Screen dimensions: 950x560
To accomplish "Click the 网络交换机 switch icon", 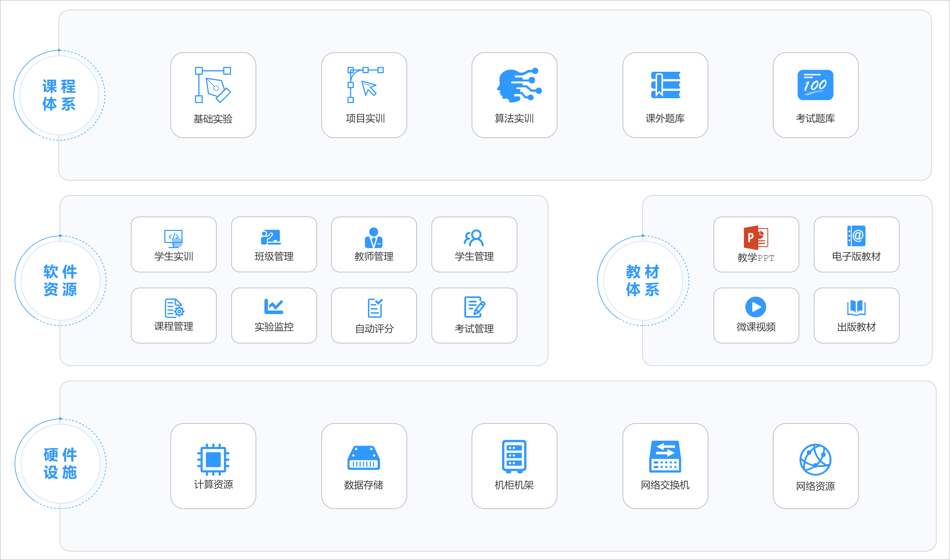I will pos(665,456).
